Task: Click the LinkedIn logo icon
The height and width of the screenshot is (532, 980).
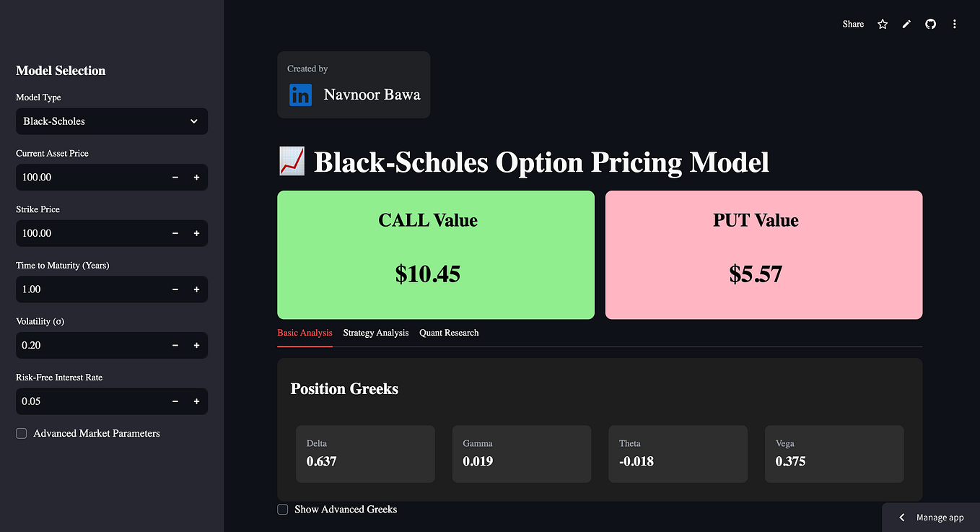Action: (x=301, y=95)
